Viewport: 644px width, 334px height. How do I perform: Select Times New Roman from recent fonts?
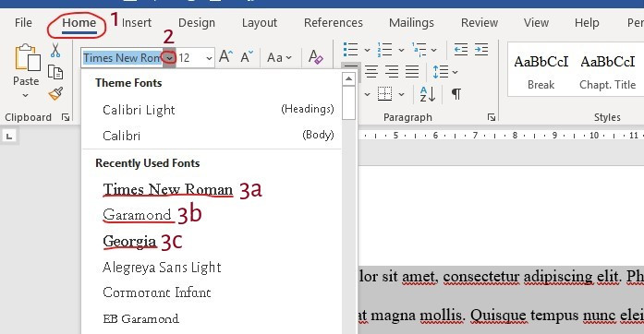[x=212, y=189]
